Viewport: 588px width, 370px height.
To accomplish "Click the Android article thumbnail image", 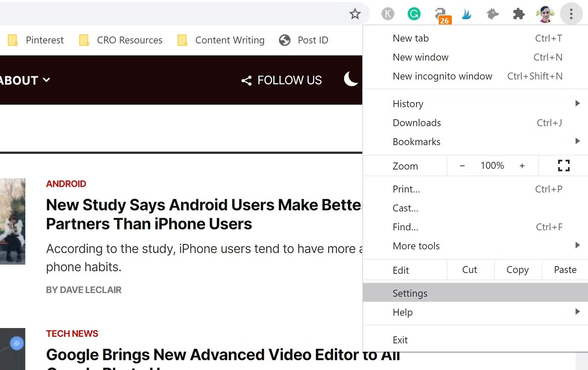I will pos(13,221).
